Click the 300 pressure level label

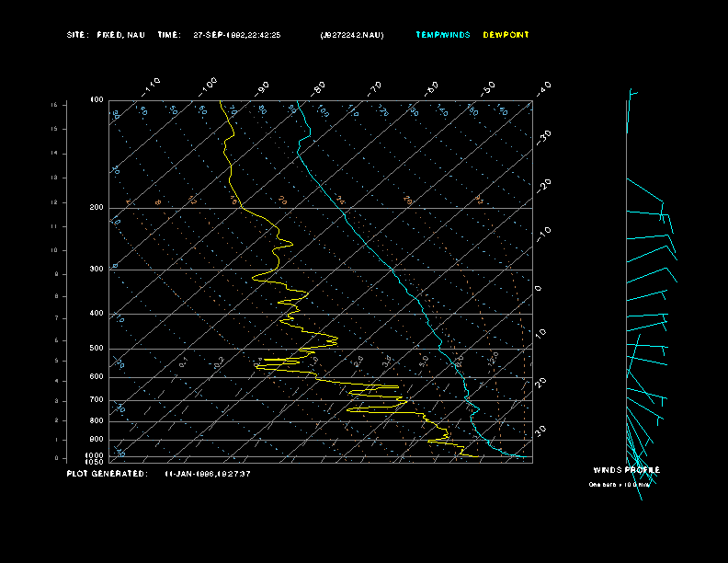point(97,270)
